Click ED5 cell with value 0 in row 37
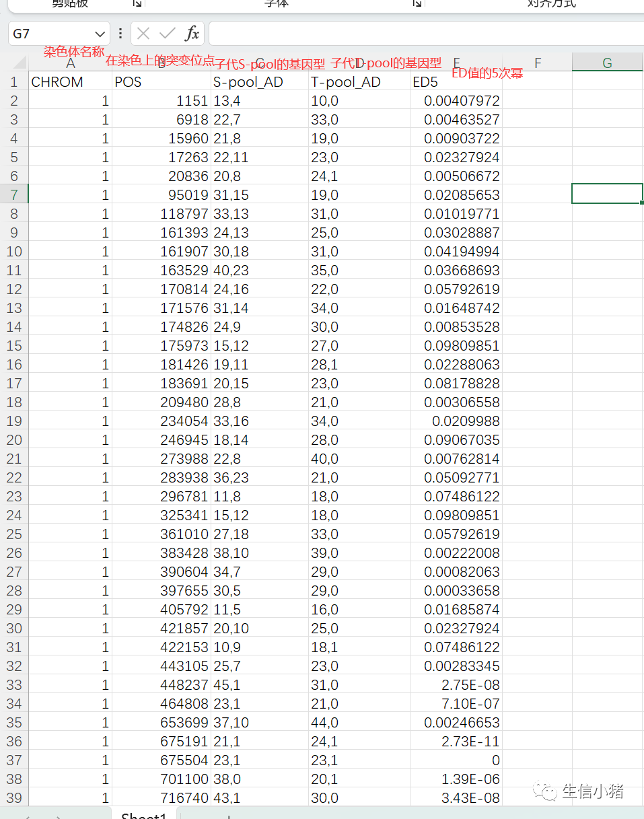644x819 pixels. (456, 760)
